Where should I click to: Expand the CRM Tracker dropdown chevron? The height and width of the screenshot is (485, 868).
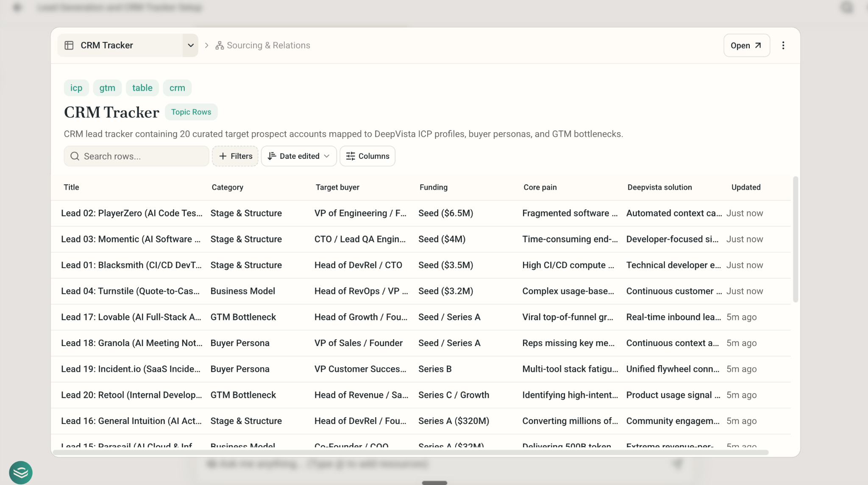[x=191, y=45]
